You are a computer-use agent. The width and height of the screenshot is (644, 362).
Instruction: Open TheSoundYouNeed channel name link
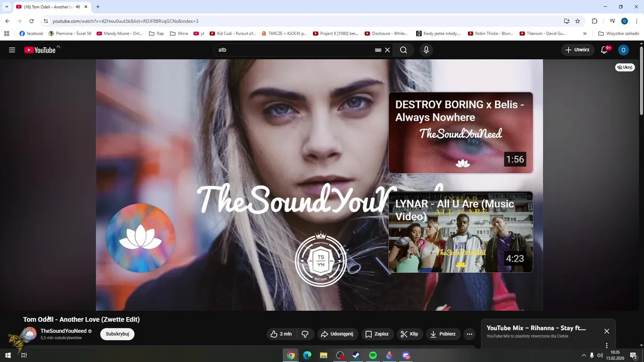point(63,331)
